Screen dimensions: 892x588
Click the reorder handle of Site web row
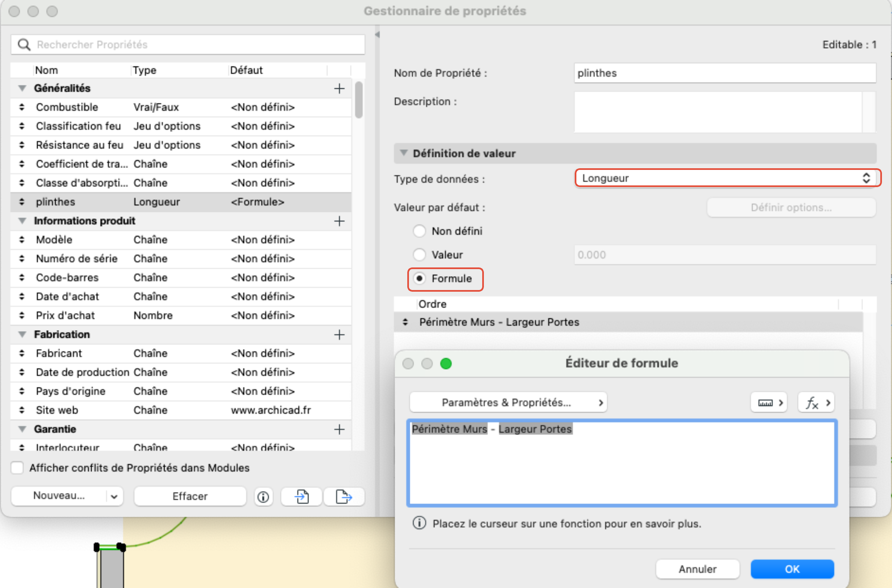(x=22, y=410)
